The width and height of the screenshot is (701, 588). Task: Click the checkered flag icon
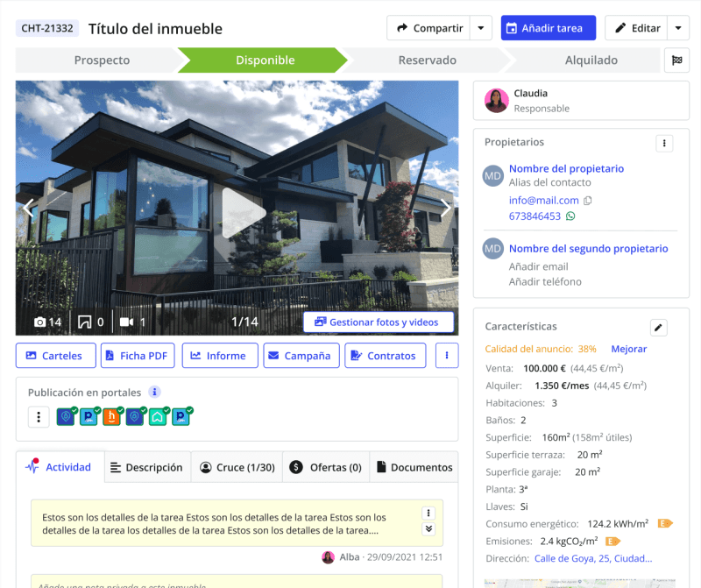tap(676, 60)
